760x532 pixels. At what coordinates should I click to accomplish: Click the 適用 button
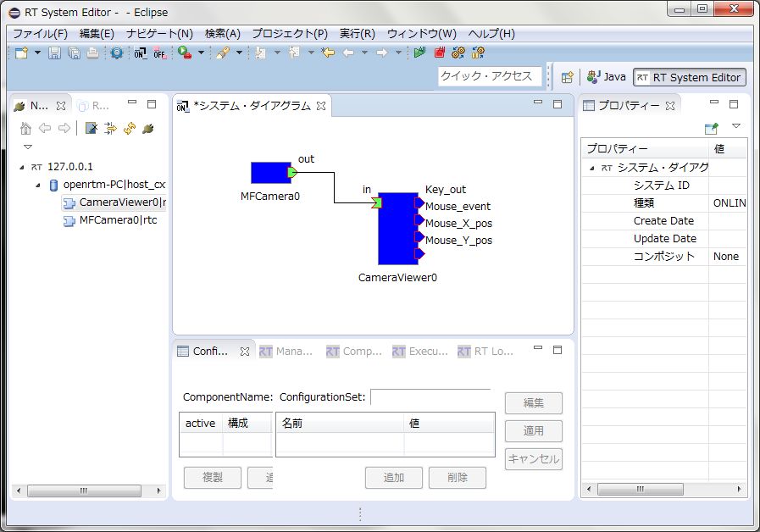(534, 430)
